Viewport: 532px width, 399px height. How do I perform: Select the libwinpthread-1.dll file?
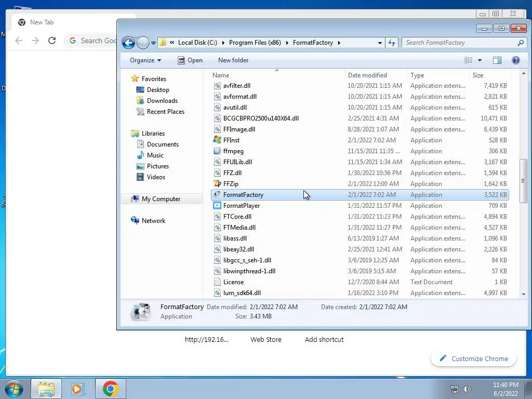[x=249, y=271]
